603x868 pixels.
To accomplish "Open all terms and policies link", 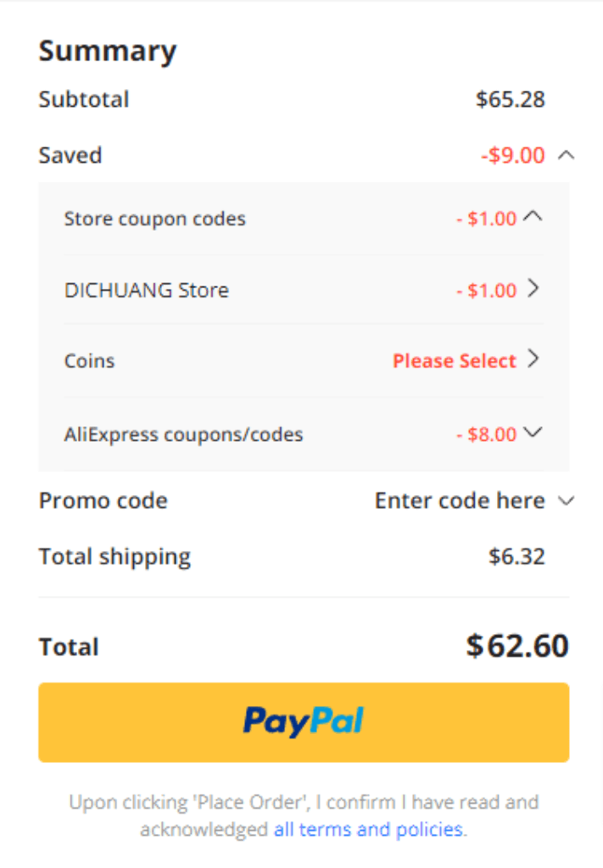I will (368, 829).
